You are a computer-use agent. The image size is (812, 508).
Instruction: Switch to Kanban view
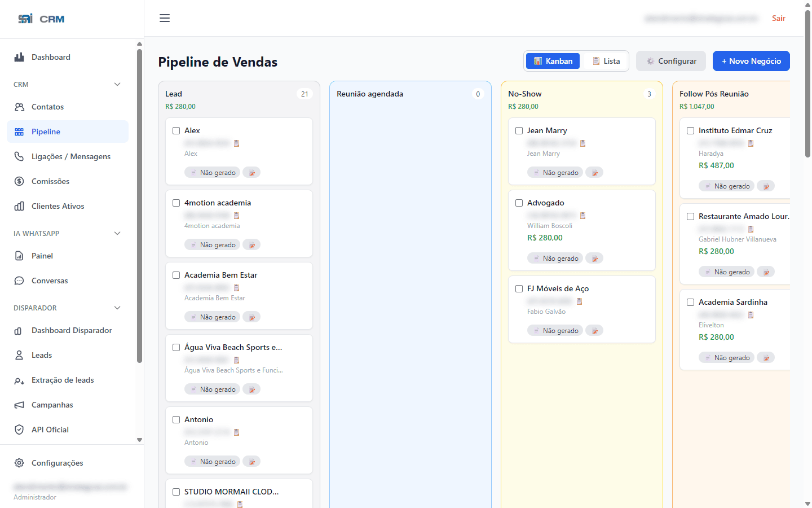tap(553, 61)
